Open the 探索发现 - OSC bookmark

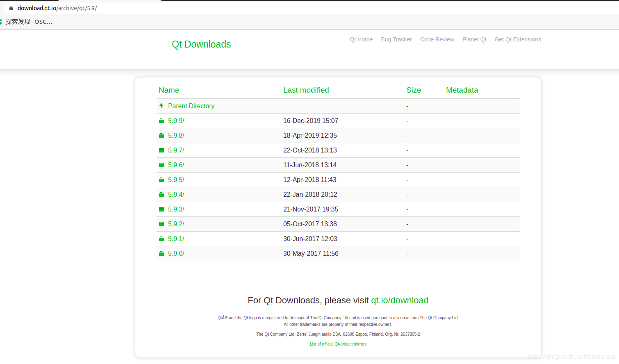(29, 22)
